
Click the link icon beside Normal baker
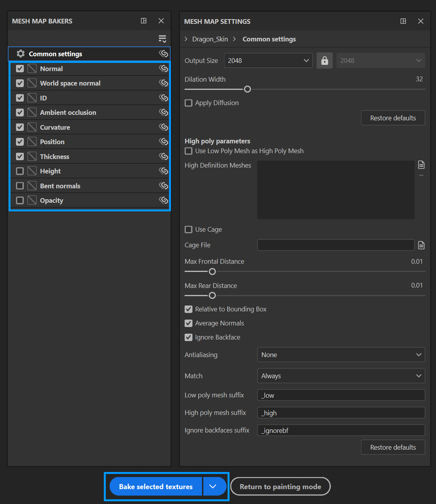pos(164,69)
